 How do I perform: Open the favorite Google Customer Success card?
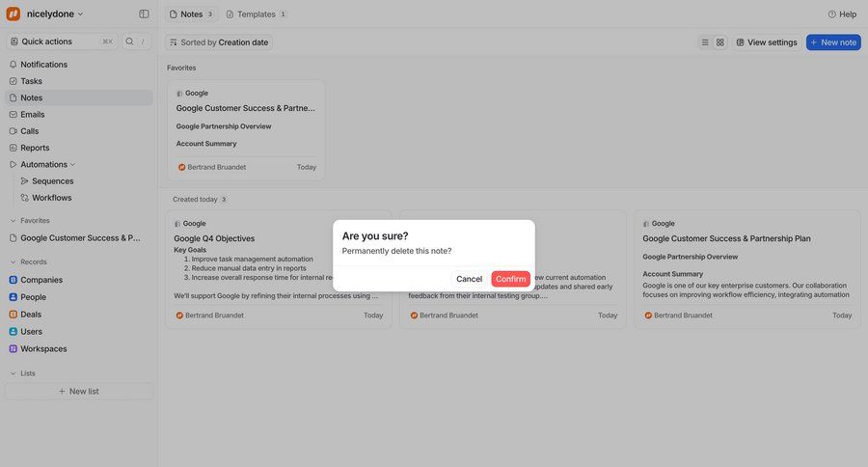click(246, 130)
